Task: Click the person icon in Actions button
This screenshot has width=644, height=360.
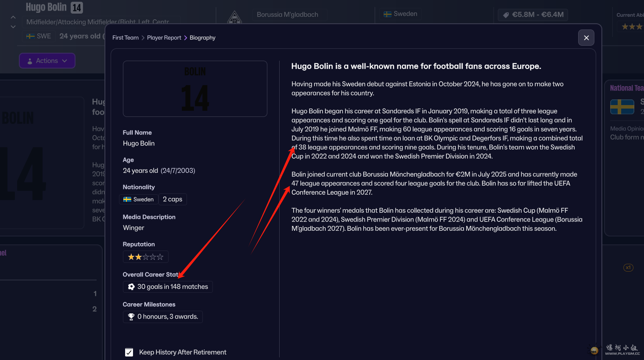Action: tap(30, 61)
